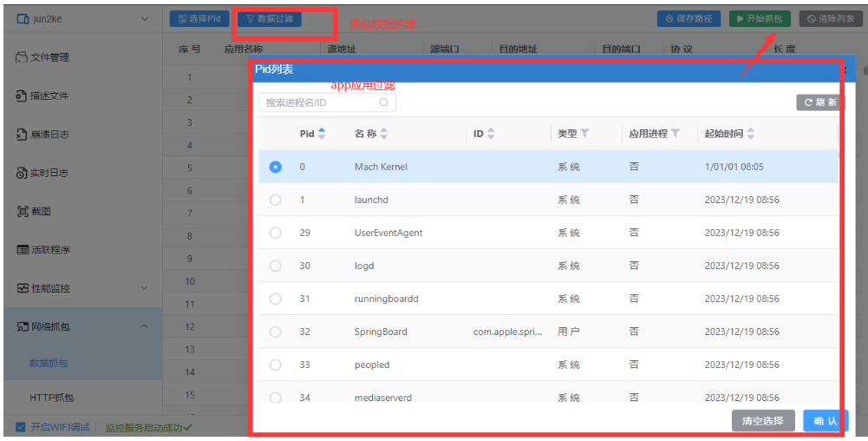
Task: Select the runningboardd radio button
Action: click(275, 299)
